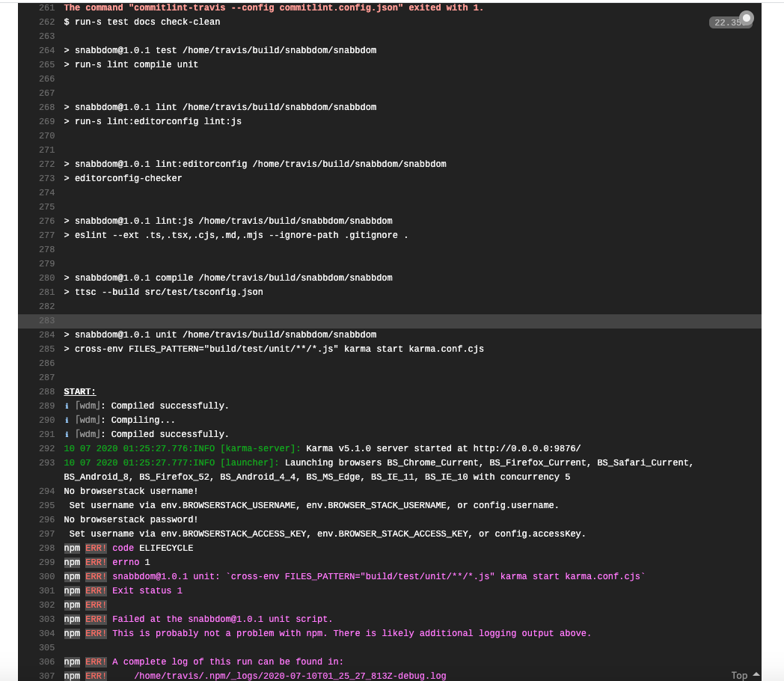The height and width of the screenshot is (681, 784).
Task: Click the 'ERR!' badge on line 300
Action: click(96, 576)
